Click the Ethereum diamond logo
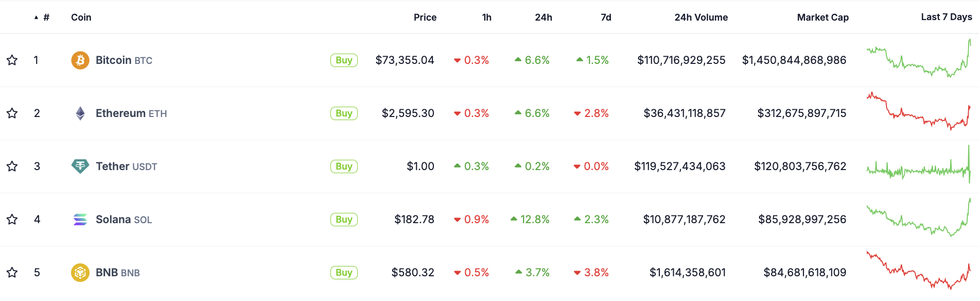The height and width of the screenshot is (301, 980). [80, 113]
